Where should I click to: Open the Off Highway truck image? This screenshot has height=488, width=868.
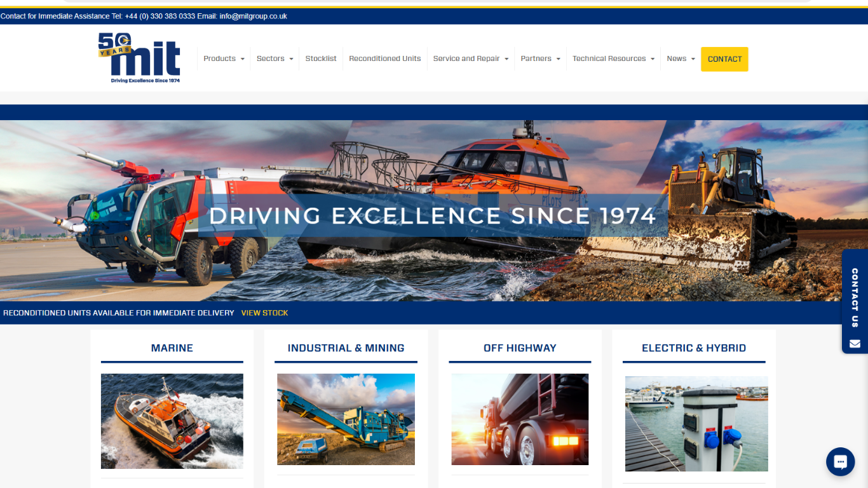[x=520, y=419]
